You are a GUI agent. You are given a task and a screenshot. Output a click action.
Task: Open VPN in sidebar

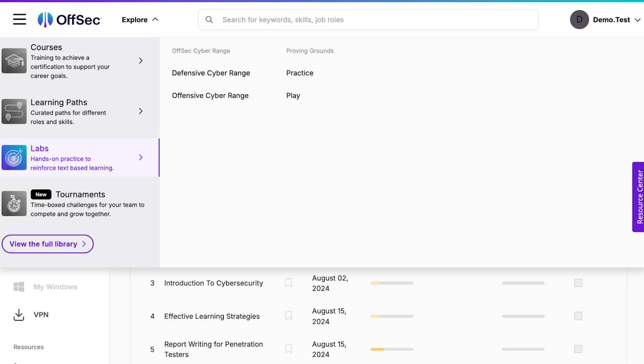coord(31,315)
